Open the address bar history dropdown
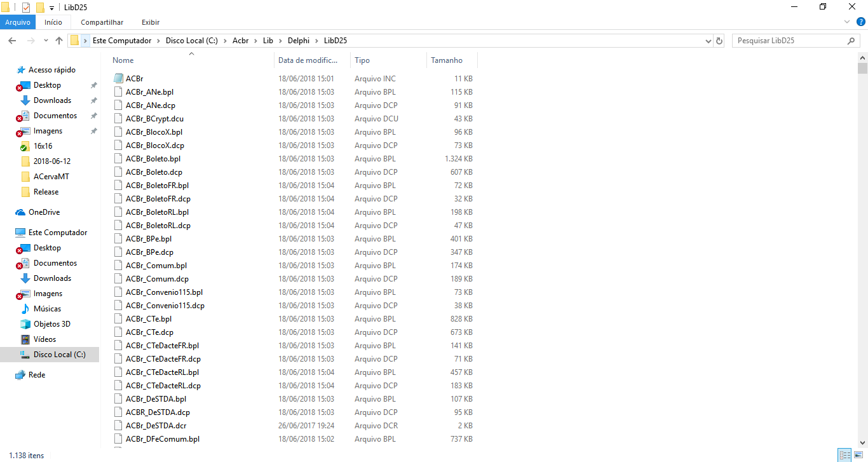This screenshot has height=462, width=868. pyautogui.click(x=709, y=41)
